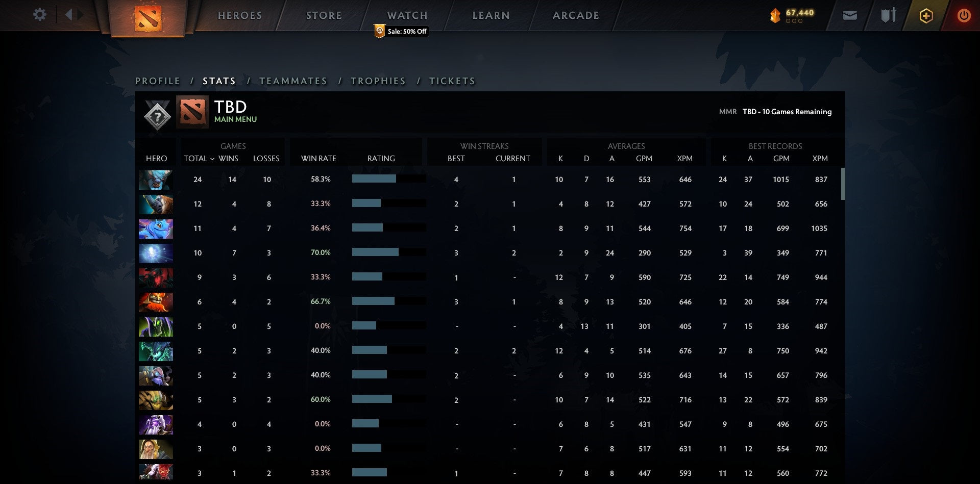Click the Sale: 50% Off badge

(401, 32)
